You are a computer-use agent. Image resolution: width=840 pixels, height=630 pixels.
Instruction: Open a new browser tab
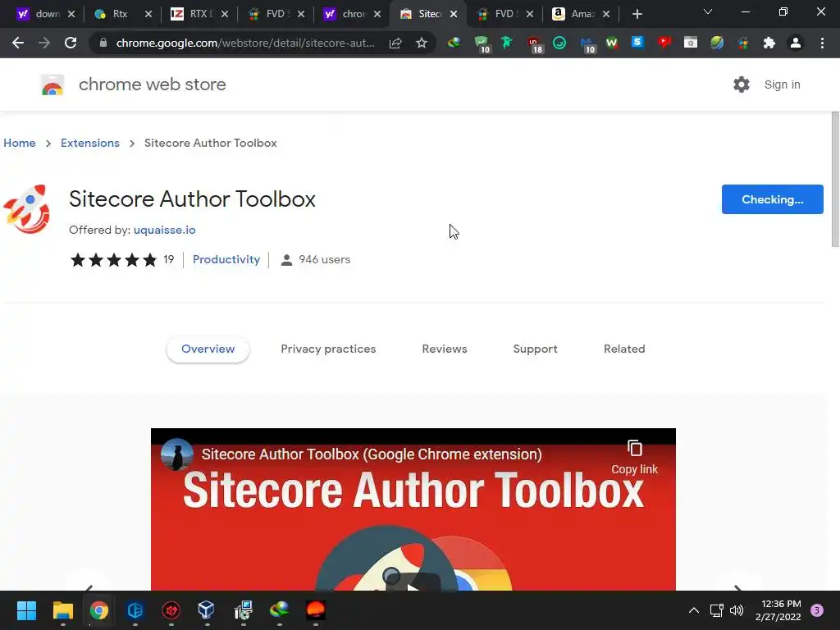pos(637,14)
